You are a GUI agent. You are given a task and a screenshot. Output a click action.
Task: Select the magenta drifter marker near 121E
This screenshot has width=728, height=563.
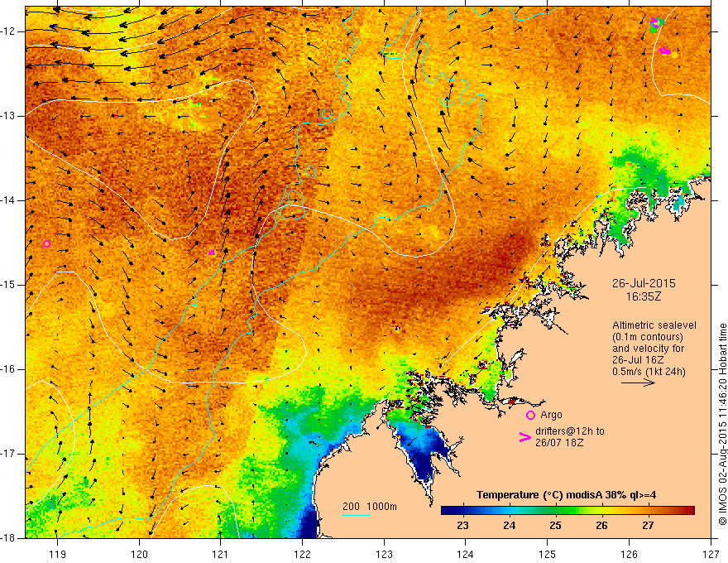pos(212,253)
